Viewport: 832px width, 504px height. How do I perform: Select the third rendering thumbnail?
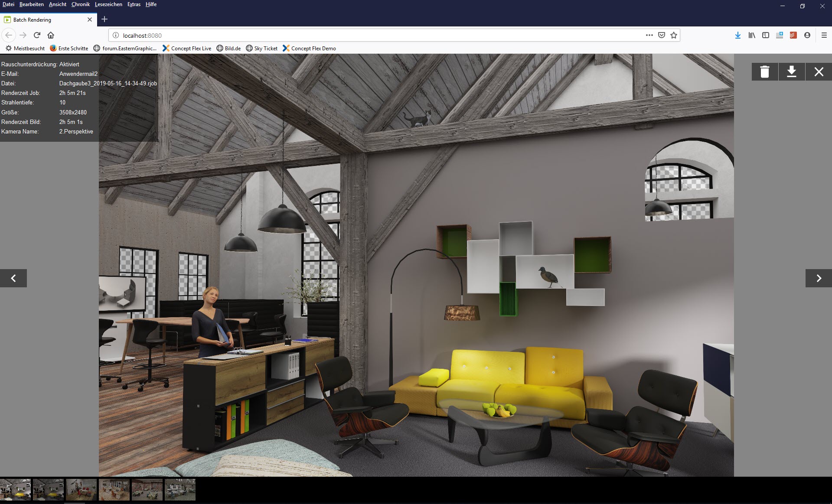click(x=82, y=490)
